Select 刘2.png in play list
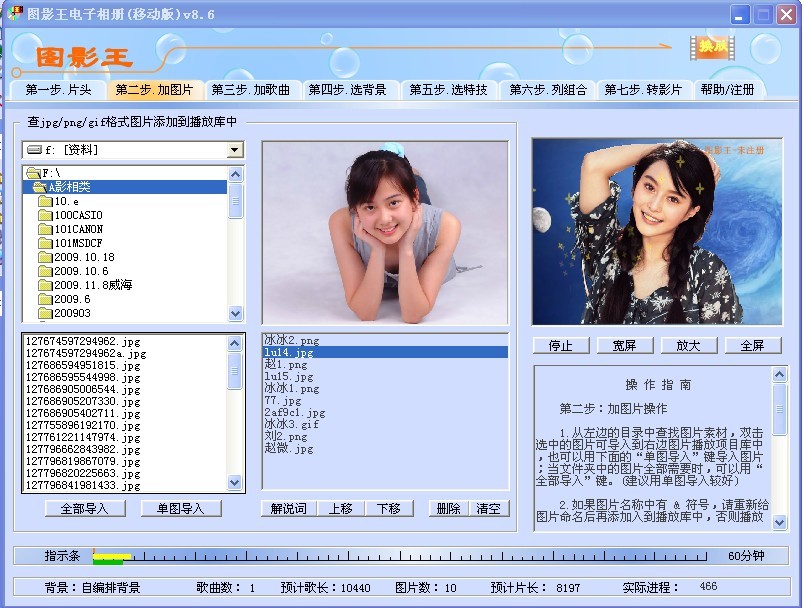Screen dimensions: 804x608 click(x=286, y=436)
